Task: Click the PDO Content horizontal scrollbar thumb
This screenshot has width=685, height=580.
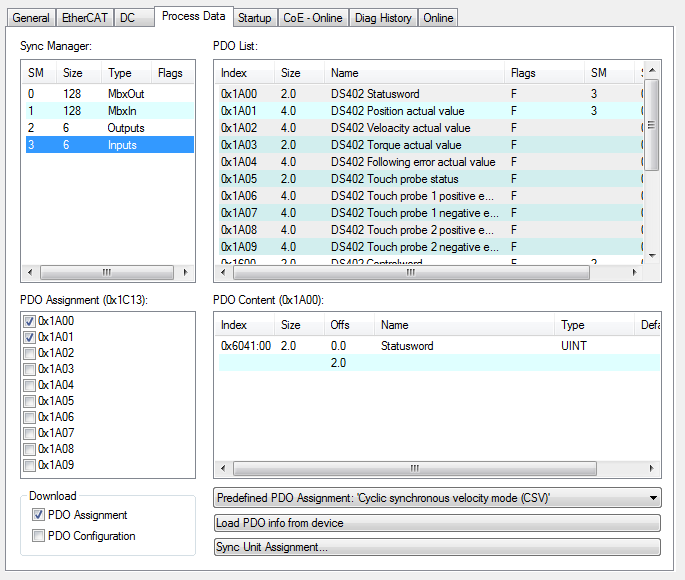Action: [x=415, y=469]
